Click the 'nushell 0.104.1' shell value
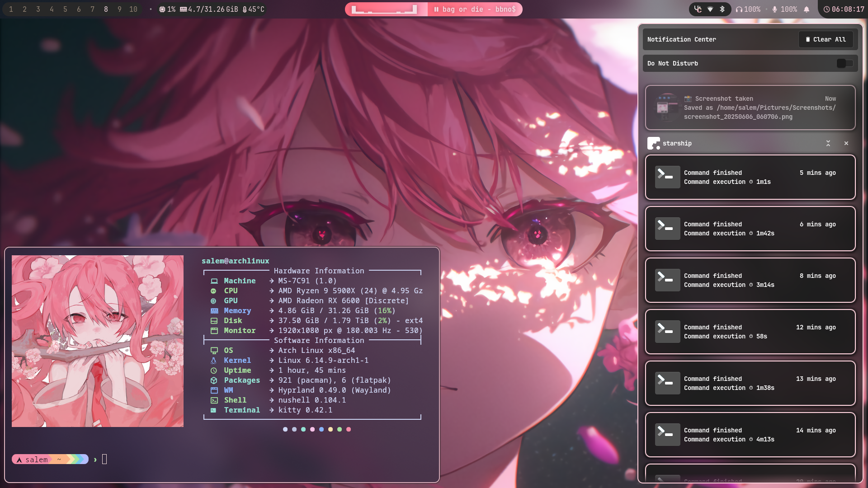 tap(312, 400)
